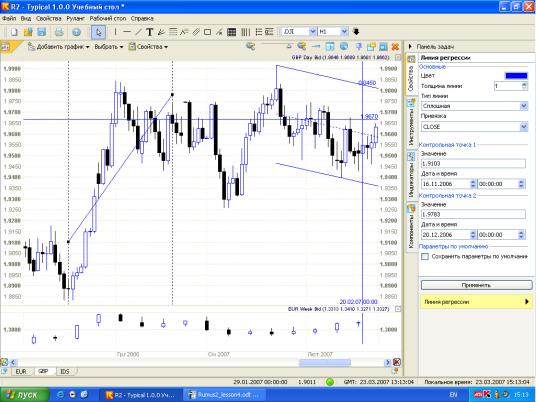This screenshot has width=536, height=402.
Task: Click the zoom-out magnifier icon
Action: pos(251,46)
